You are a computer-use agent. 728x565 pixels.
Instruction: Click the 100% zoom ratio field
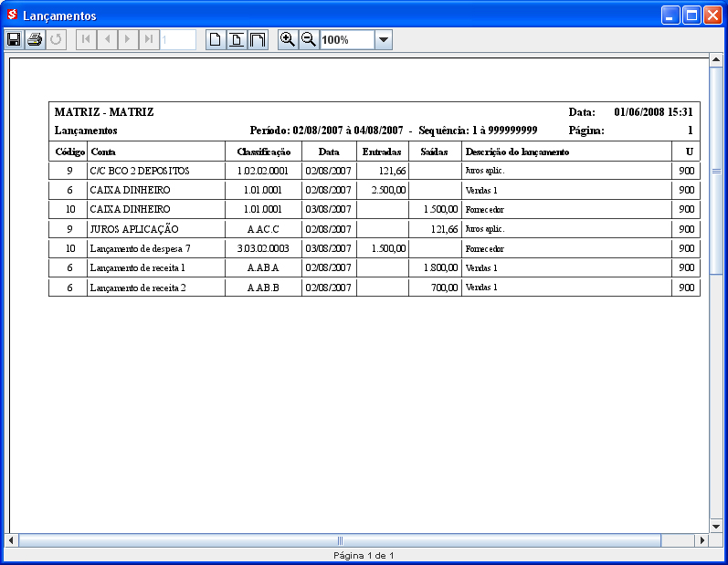[346, 39]
